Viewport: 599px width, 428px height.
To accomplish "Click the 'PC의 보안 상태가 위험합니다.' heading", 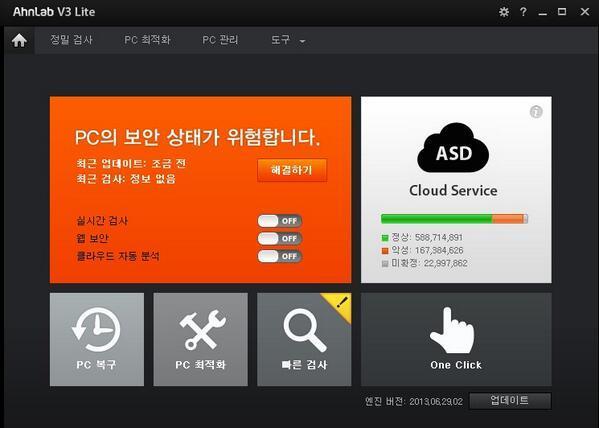I will click(x=198, y=137).
